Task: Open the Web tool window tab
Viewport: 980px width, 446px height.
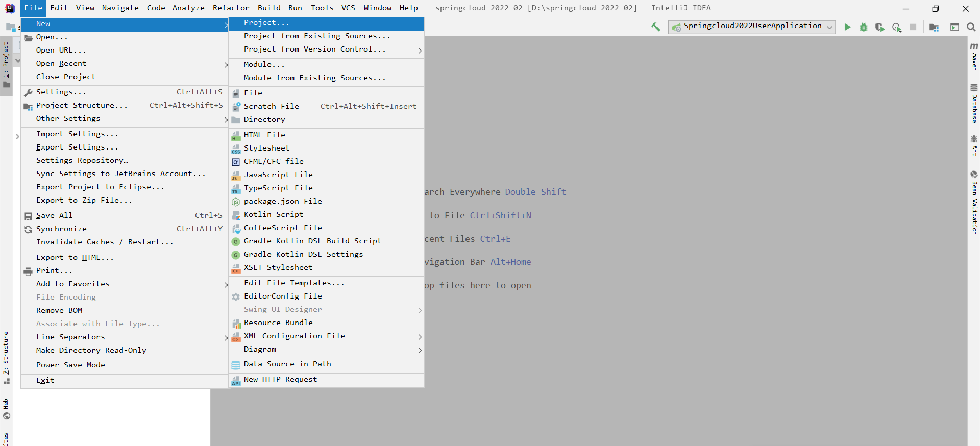Action: (x=6, y=409)
